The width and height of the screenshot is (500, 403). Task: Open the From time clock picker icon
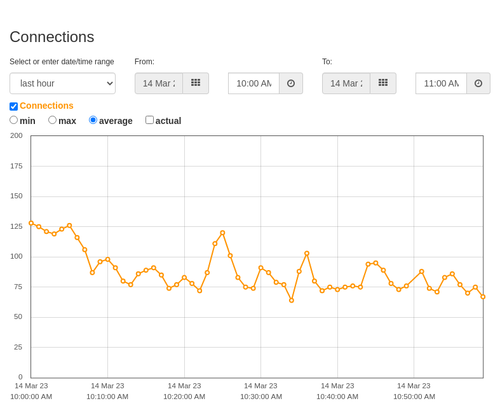coord(291,83)
